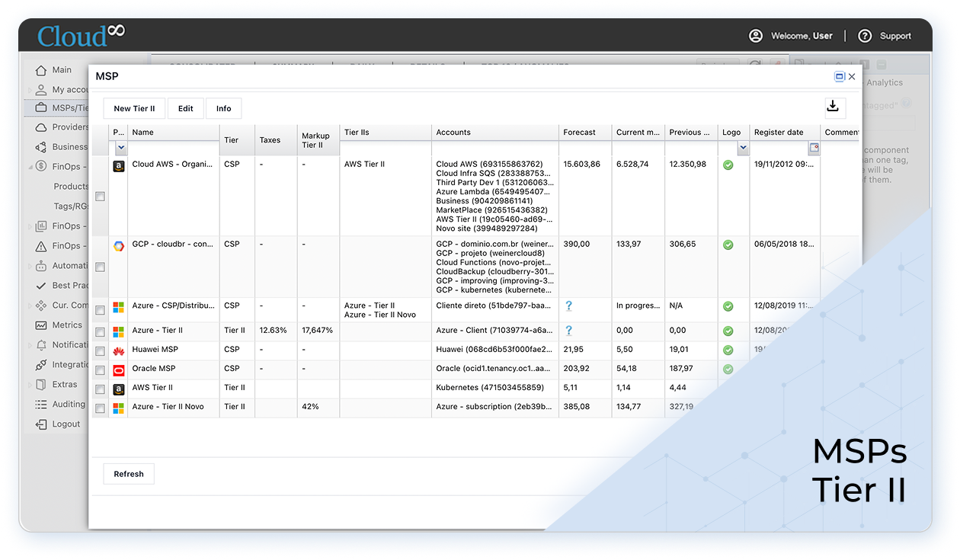Open My account person icon
The width and height of the screenshot is (960, 560).
(41, 90)
